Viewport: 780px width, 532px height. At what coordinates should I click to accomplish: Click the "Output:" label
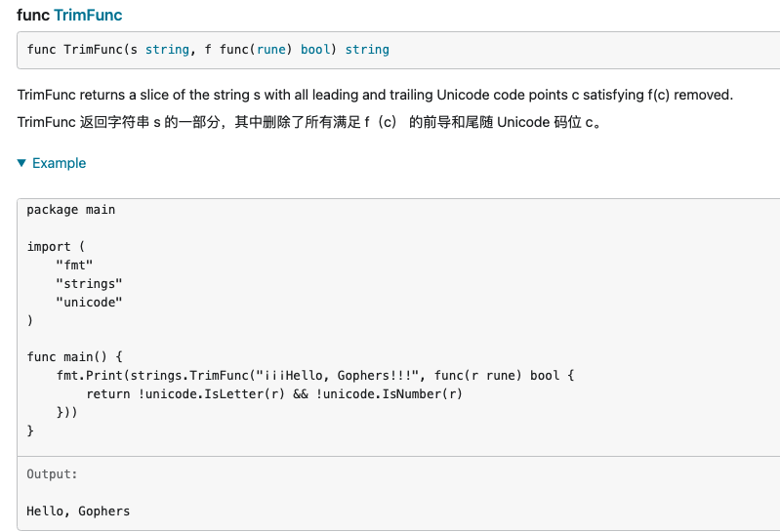(x=52, y=474)
